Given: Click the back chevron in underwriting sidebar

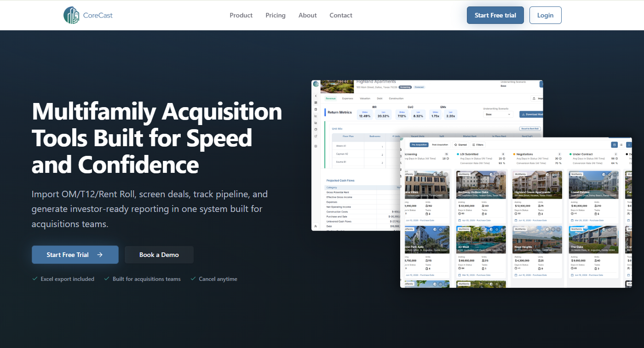Looking at the screenshot, I should coord(316,96).
